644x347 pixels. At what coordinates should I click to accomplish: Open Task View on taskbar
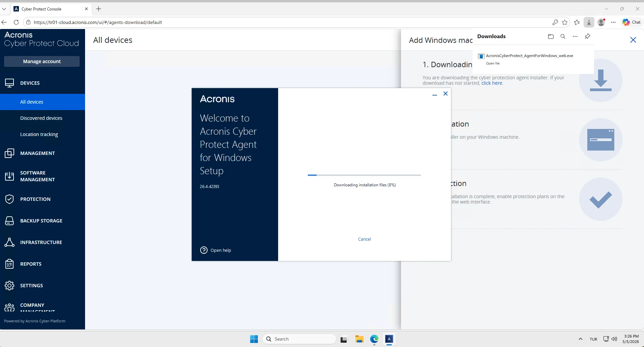pyautogui.click(x=344, y=339)
